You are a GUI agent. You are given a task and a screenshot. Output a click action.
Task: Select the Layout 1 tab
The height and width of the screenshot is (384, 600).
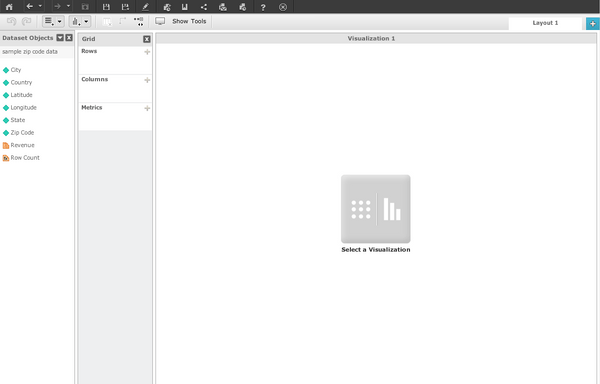545,23
